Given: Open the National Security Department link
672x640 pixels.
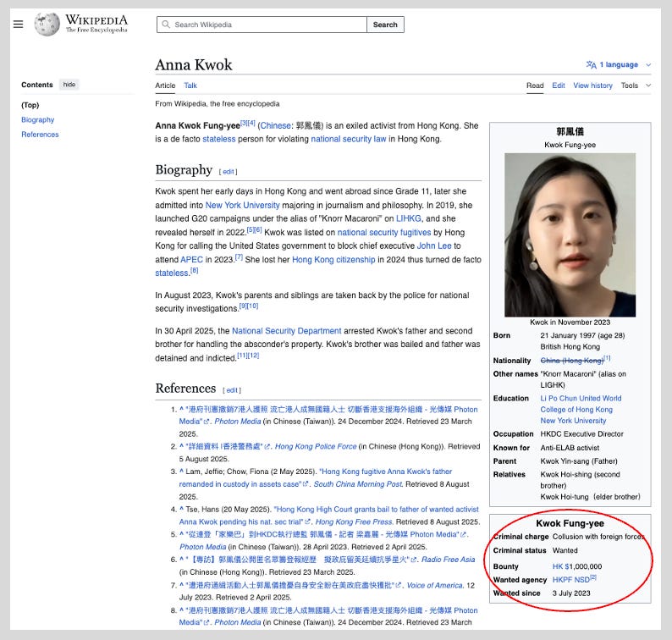Looking at the screenshot, I should click(x=287, y=330).
